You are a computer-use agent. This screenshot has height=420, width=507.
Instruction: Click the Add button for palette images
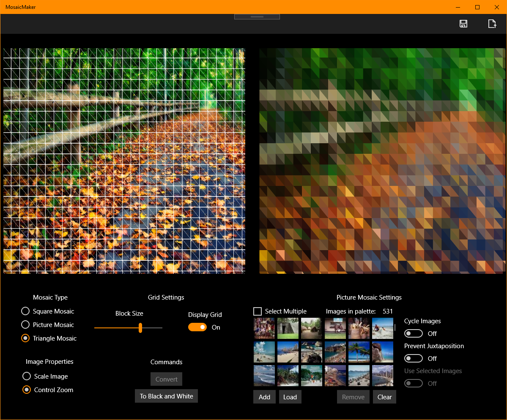click(x=264, y=397)
